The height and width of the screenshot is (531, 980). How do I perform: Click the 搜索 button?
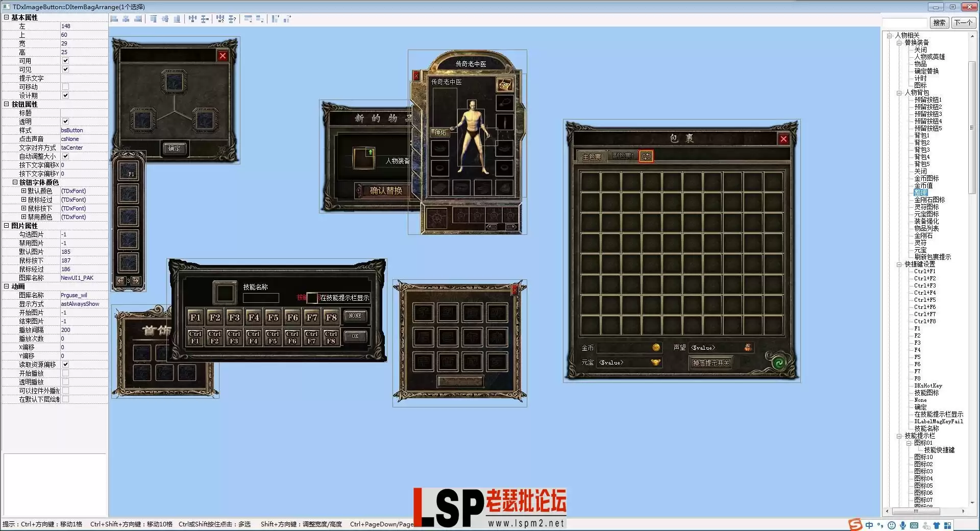click(x=939, y=23)
